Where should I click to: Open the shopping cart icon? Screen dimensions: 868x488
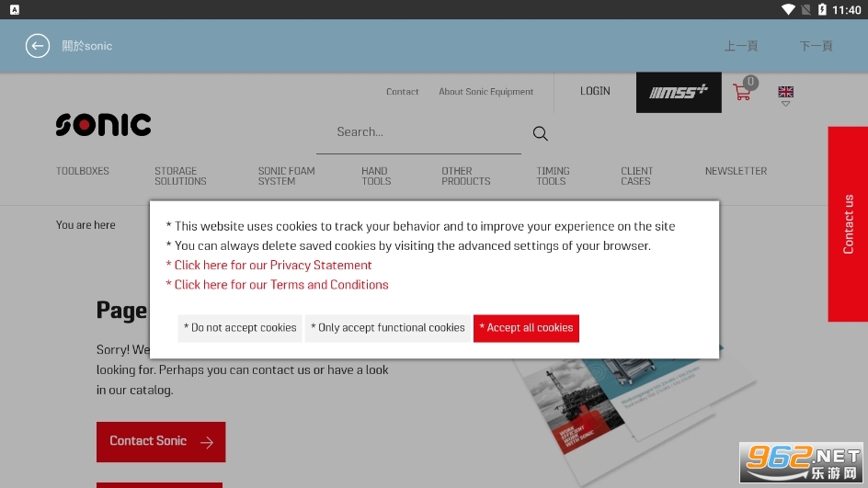[x=744, y=90]
